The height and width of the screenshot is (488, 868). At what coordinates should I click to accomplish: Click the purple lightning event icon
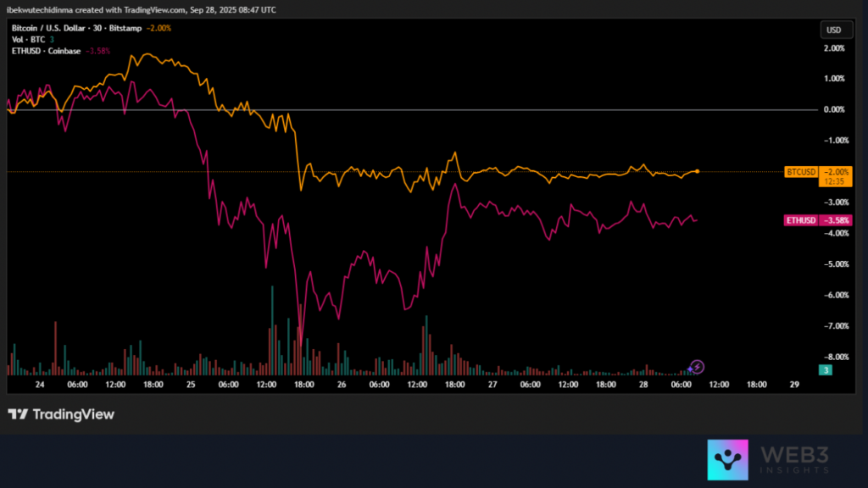(x=697, y=366)
